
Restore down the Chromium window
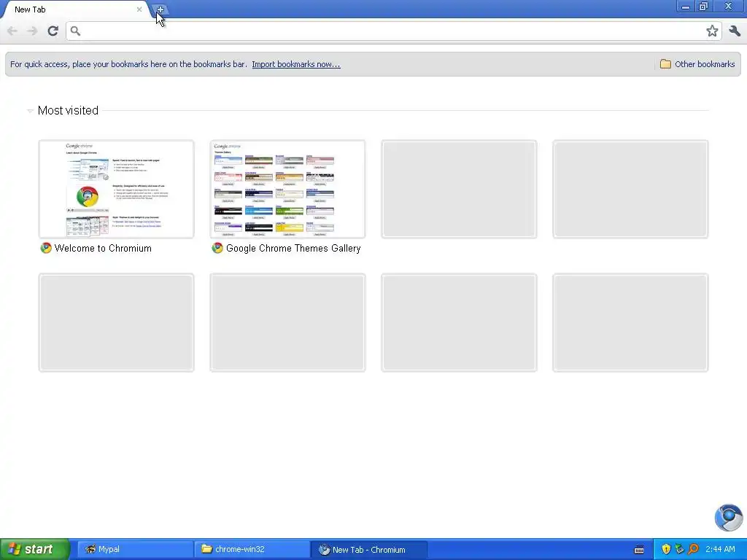click(703, 7)
